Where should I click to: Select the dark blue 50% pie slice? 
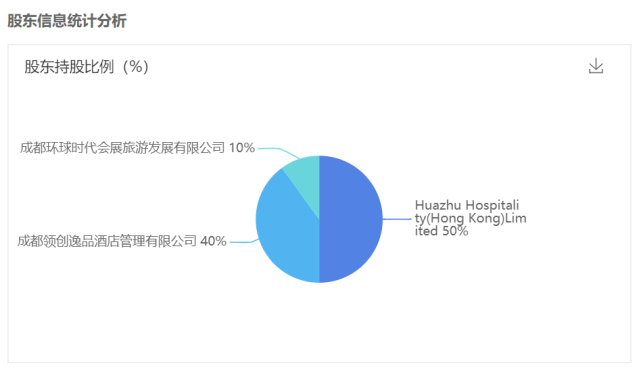(x=351, y=219)
